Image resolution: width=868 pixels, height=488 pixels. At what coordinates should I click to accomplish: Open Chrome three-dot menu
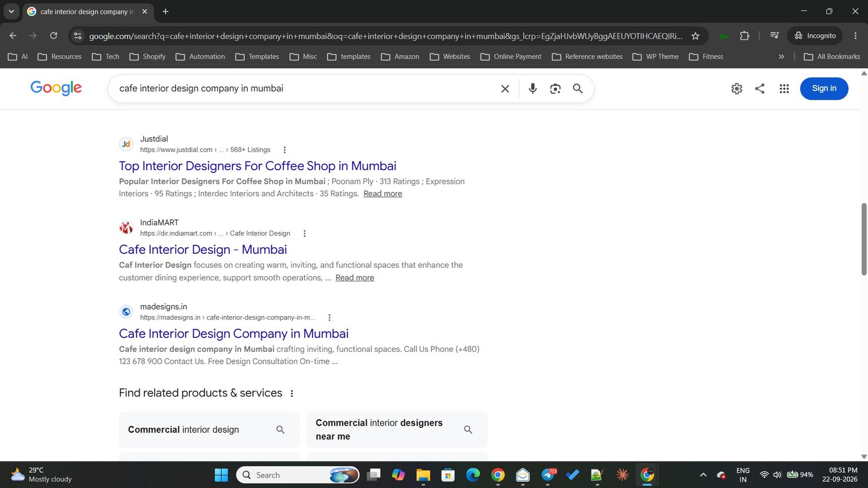pyautogui.click(x=856, y=36)
